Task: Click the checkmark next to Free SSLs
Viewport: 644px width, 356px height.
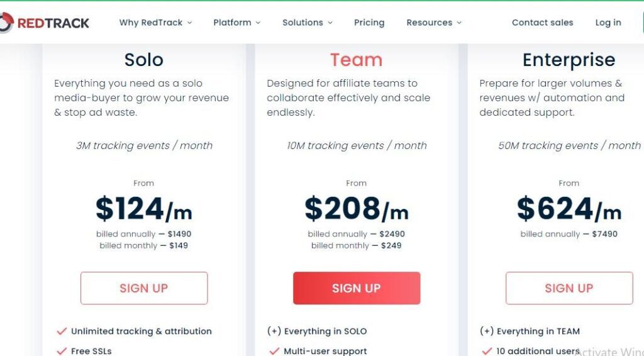Action: [62, 351]
